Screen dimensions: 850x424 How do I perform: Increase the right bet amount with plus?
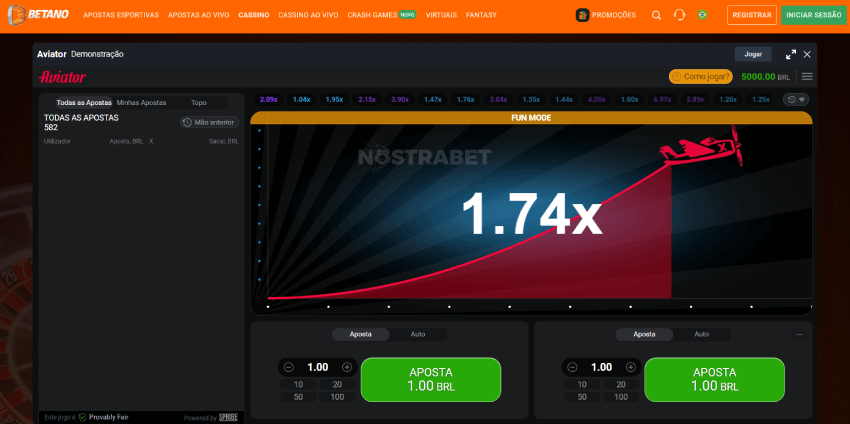[630, 367]
